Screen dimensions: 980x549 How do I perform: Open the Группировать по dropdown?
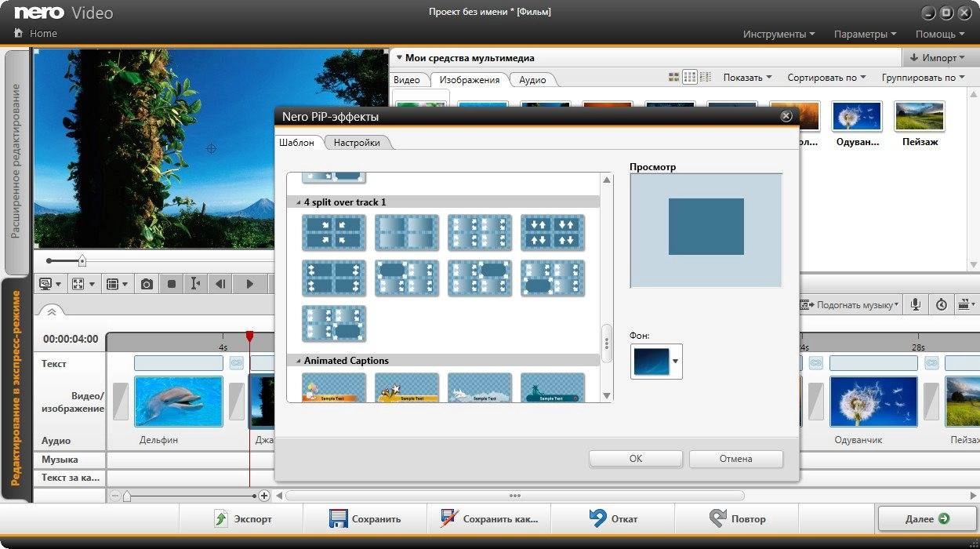coord(924,77)
